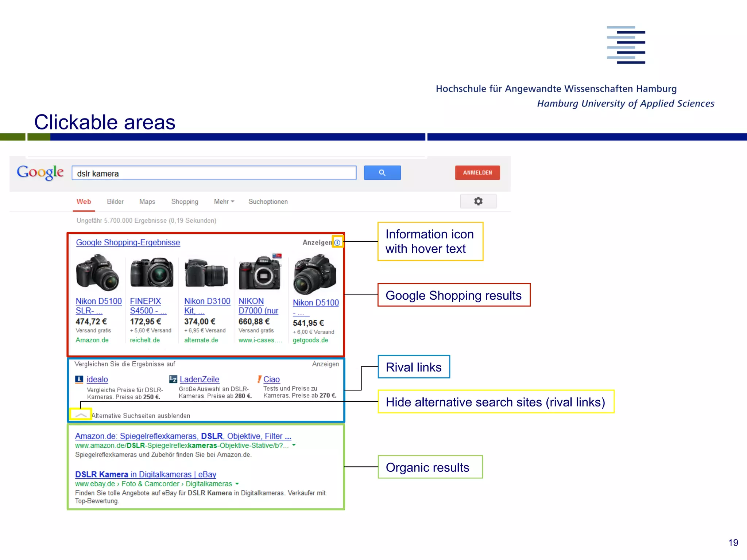This screenshot has width=747, height=560.
Task: Open the Ciao comparison link
Action: (x=272, y=380)
